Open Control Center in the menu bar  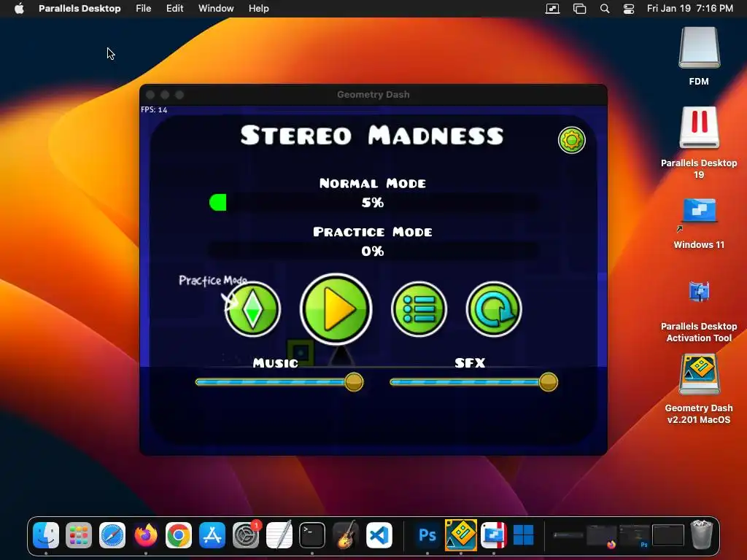click(629, 9)
